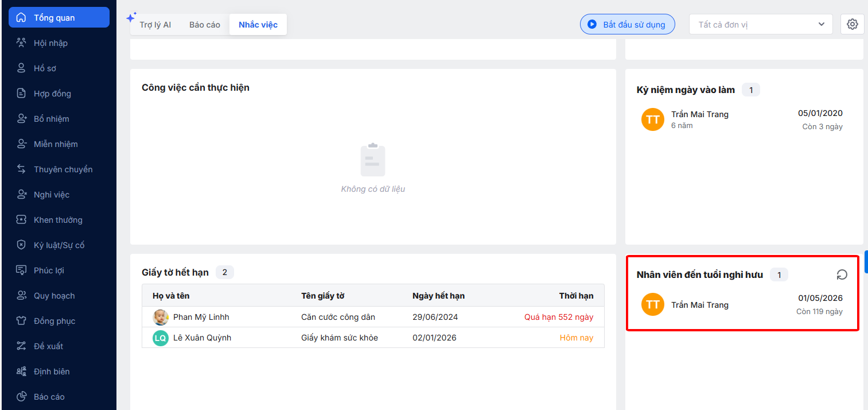Open the settings gear icon
868x410 pixels.
(852, 25)
